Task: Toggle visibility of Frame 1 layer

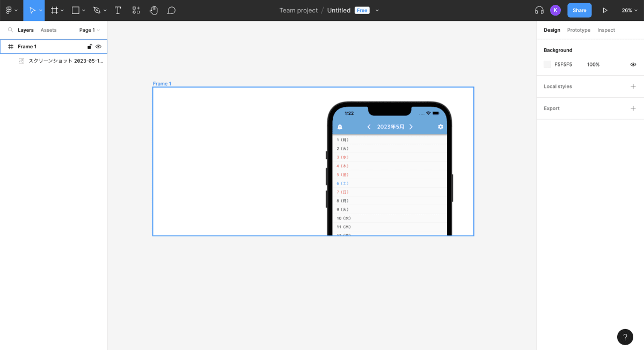Action: [99, 47]
